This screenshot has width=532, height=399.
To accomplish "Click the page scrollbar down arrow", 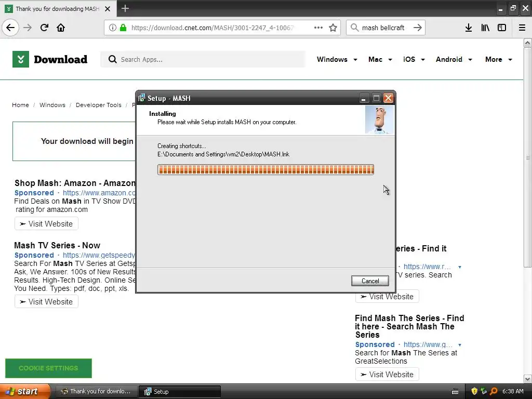I will [x=528, y=379].
